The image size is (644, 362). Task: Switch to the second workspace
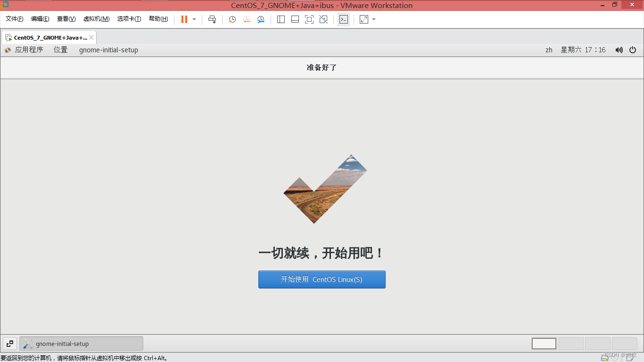[571, 344]
